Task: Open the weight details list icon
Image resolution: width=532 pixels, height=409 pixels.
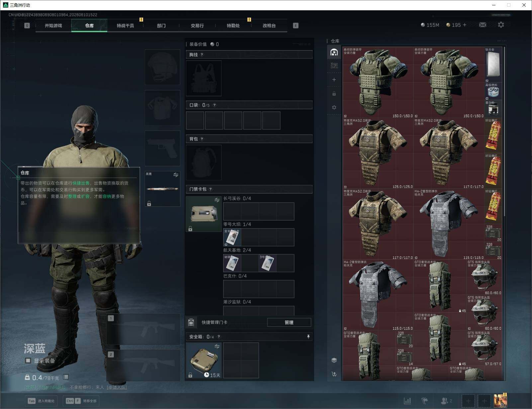Action: coord(66,377)
